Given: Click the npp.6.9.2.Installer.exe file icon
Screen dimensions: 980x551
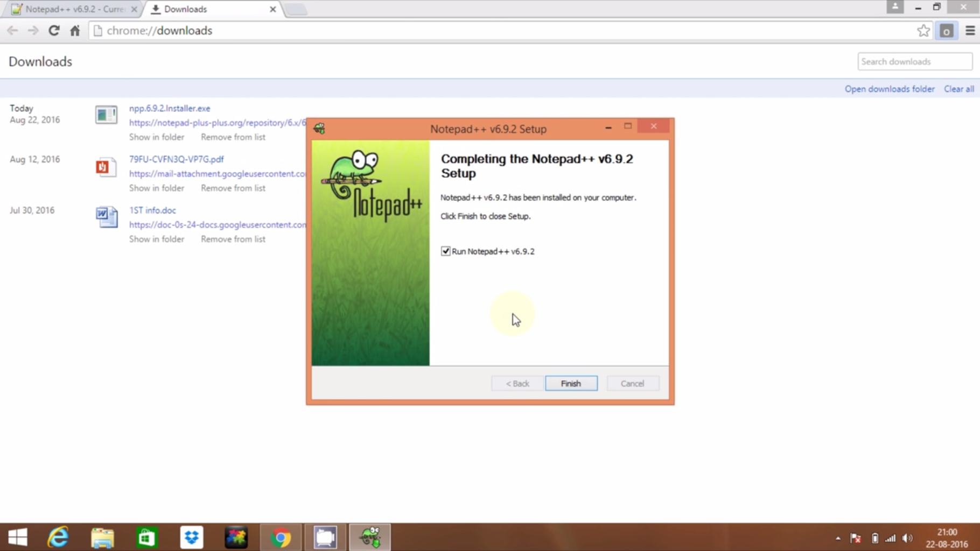Looking at the screenshot, I should [106, 115].
